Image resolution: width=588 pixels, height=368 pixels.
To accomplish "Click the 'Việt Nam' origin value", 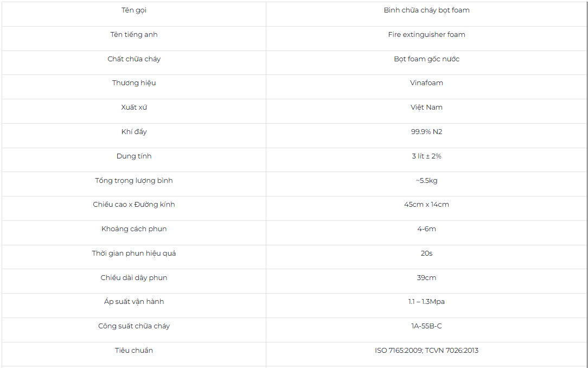I will (426, 107).
